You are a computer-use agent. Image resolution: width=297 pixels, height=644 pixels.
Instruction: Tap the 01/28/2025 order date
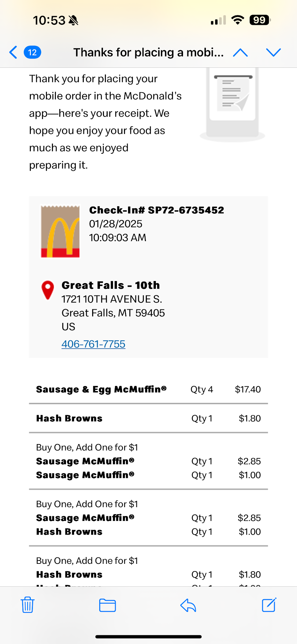[x=116, y=224]
